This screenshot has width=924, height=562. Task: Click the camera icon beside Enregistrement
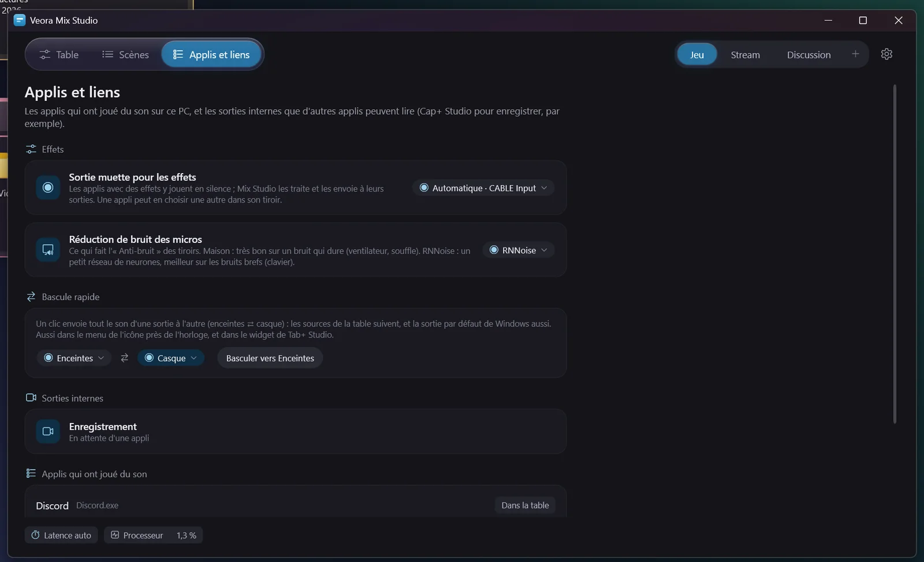coord(48,431)
